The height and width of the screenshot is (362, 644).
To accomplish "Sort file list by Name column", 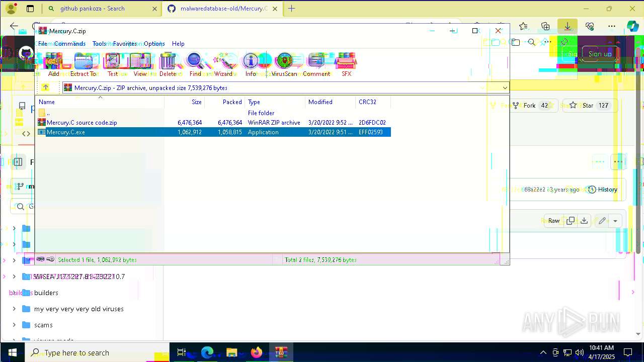I will tap(100, 102).
